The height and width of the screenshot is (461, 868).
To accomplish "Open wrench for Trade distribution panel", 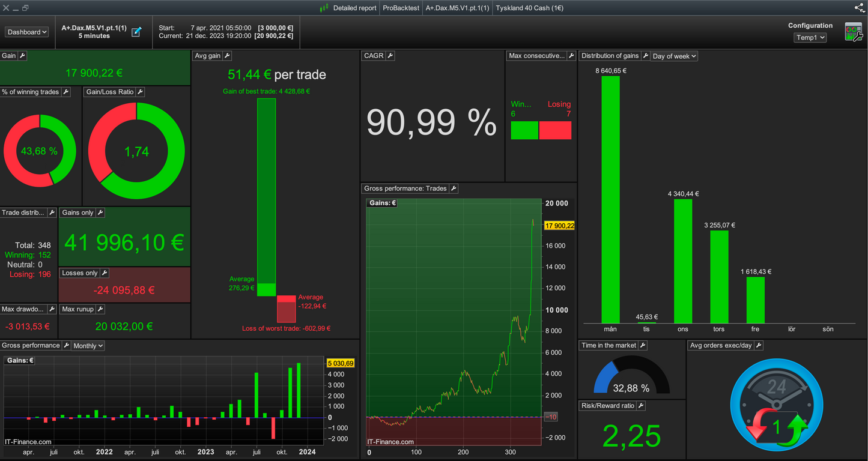I will 52,212.
